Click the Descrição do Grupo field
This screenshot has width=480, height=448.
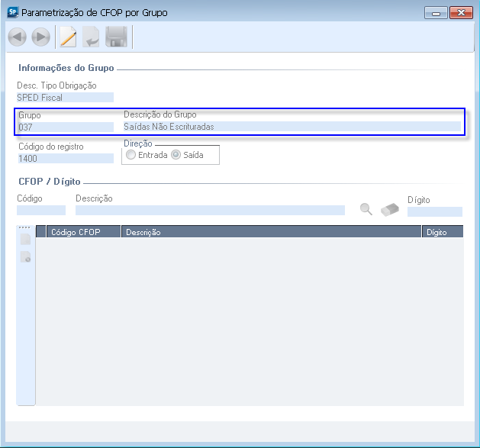292,127
